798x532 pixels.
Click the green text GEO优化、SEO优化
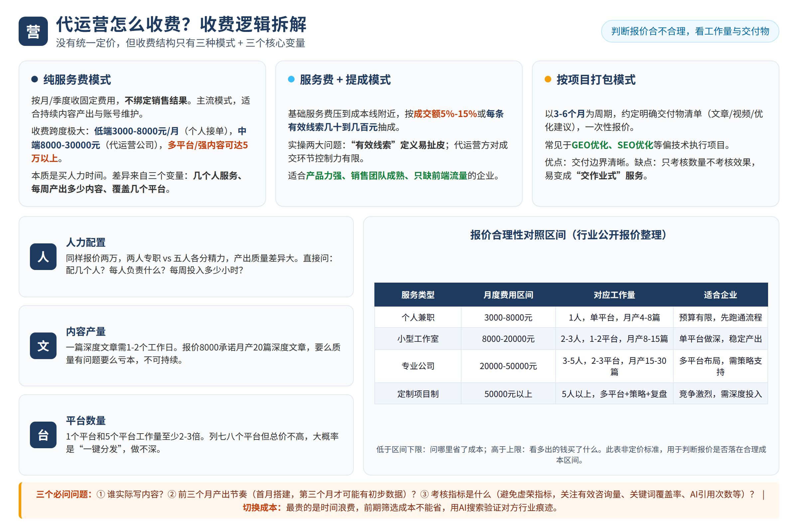pyautogui.click(x=612, y=145)
